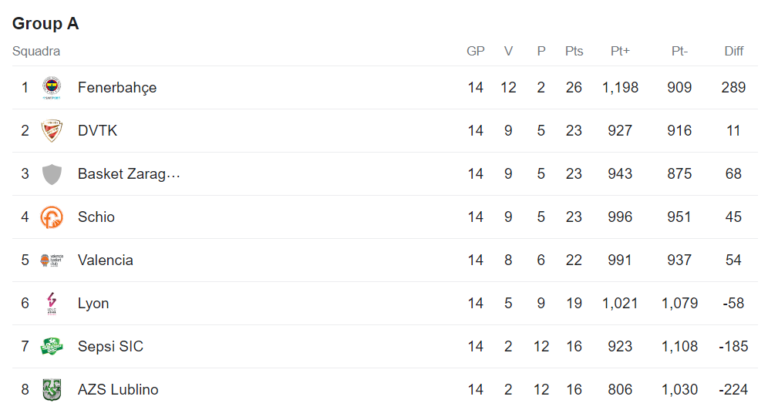Click the GP column header
Image resolution: width=768 pixels, height=420 pixels.
(x=475, y=51)
